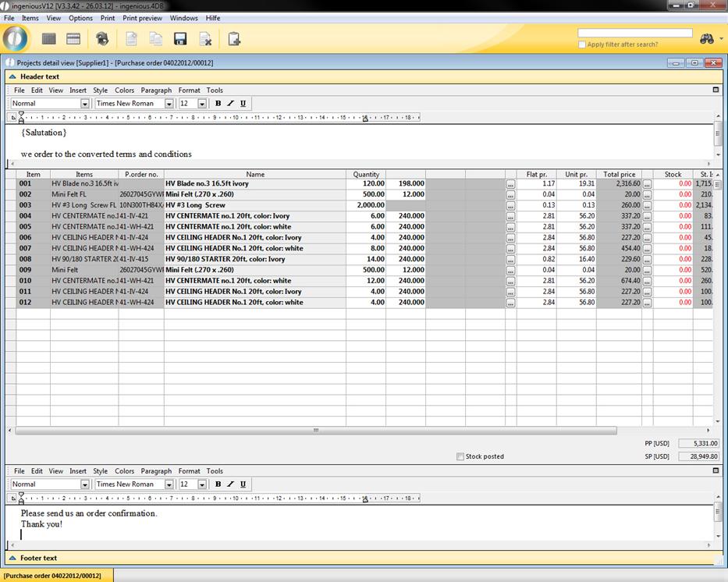Collapse the Header text section
The width and height of the screenshot is (728, 582).
pyautogui.click(x=12, y=76)
